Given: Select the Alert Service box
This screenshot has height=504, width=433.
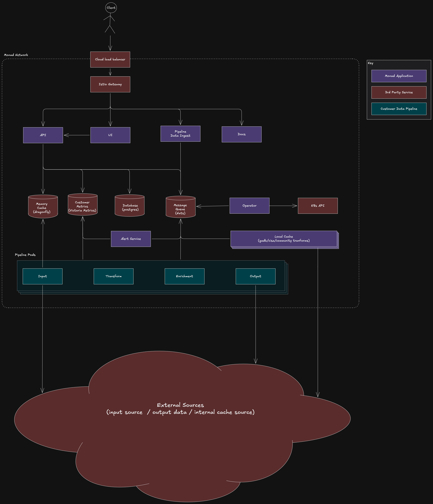Looking at the screenshot, I should tap(131, 239).
